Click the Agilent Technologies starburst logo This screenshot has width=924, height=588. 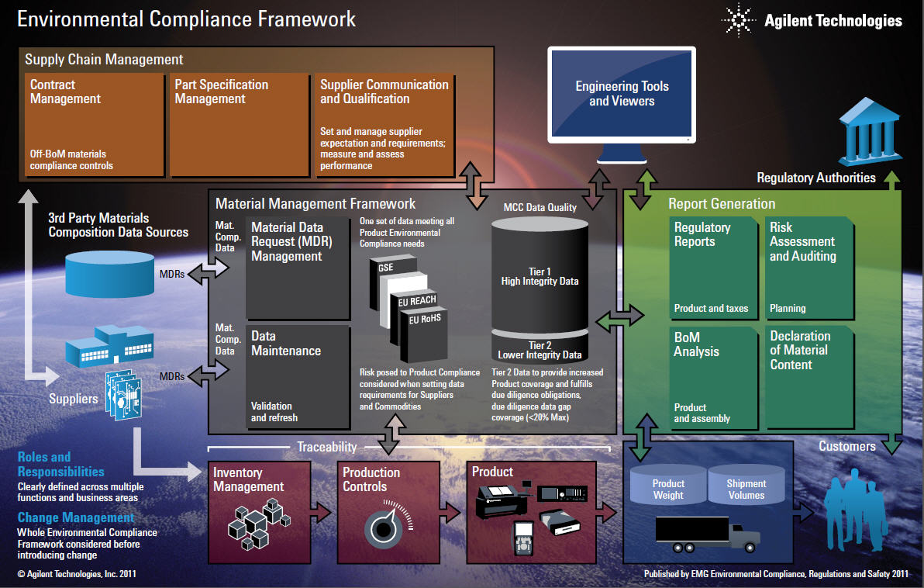tap(738, 20)
